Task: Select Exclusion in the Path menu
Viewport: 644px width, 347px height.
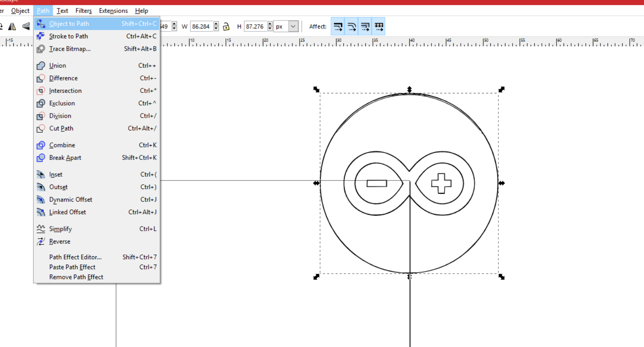Action: pos(62,103)
